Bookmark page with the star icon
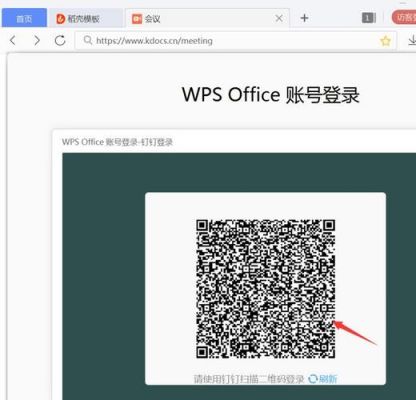This screenshot has height=400, width=416. click(x=385, y=41)
